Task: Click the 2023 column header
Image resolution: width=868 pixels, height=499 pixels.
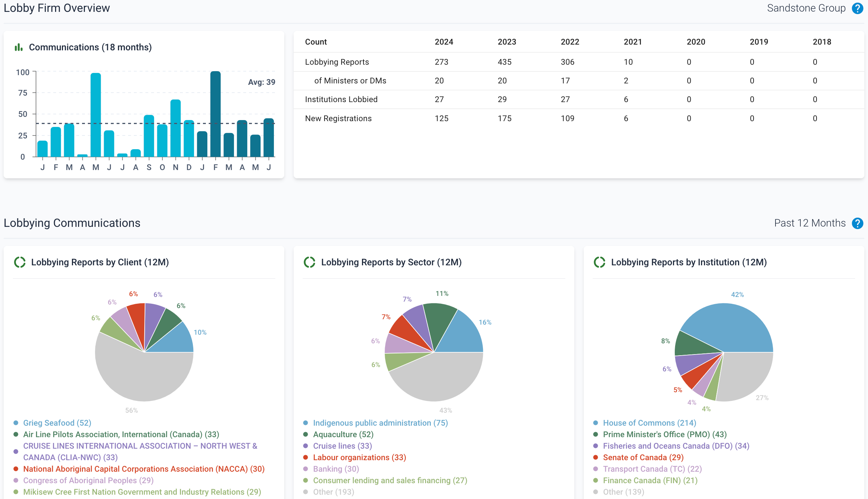Action: tap(507, 42)
